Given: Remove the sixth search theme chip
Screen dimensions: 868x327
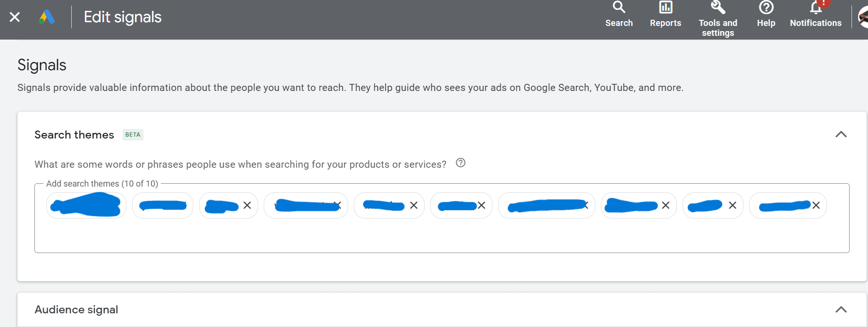Looking at the screenshot, I should click(481, 205).
